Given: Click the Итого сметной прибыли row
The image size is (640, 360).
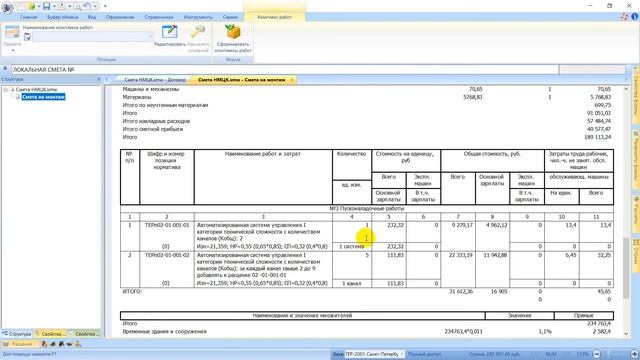Looking at the screenshot, I should click(x=367, y=129).
